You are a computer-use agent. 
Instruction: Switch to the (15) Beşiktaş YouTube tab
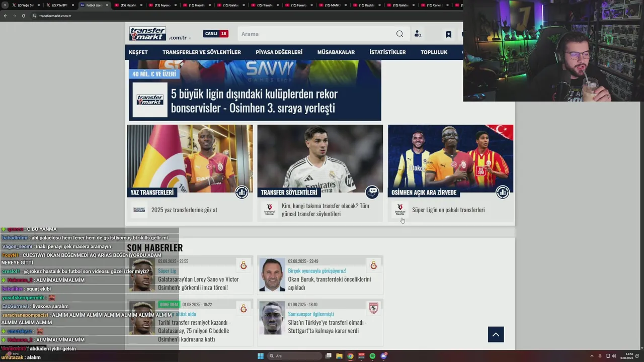click(x=366, y=5)
